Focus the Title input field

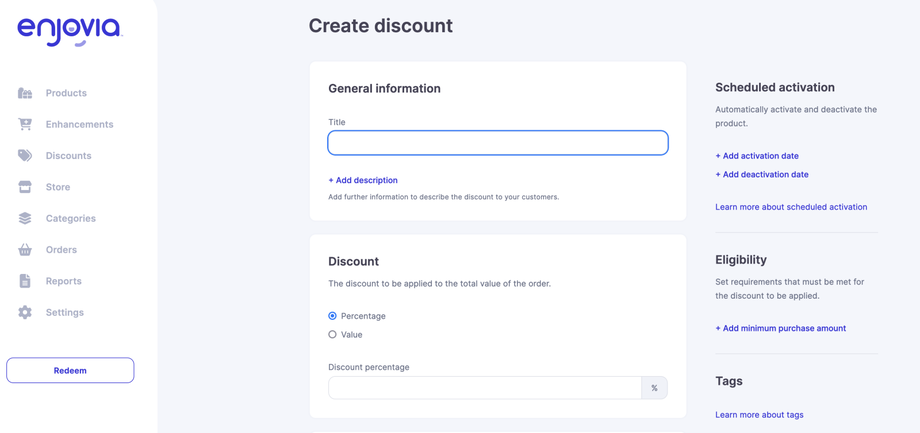coord(498,143)
